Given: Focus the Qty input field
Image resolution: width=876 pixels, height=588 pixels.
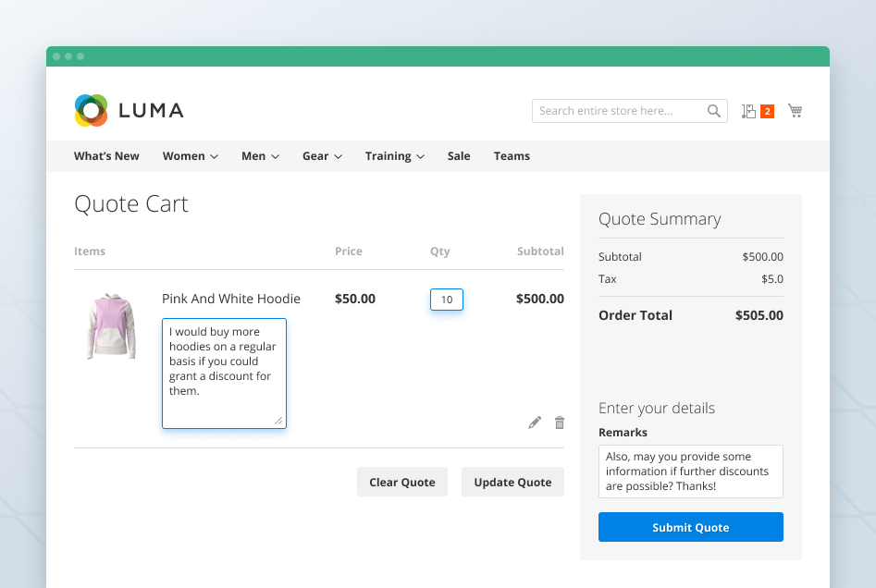Looking at the screenshot, I should [x=447, y=300].
